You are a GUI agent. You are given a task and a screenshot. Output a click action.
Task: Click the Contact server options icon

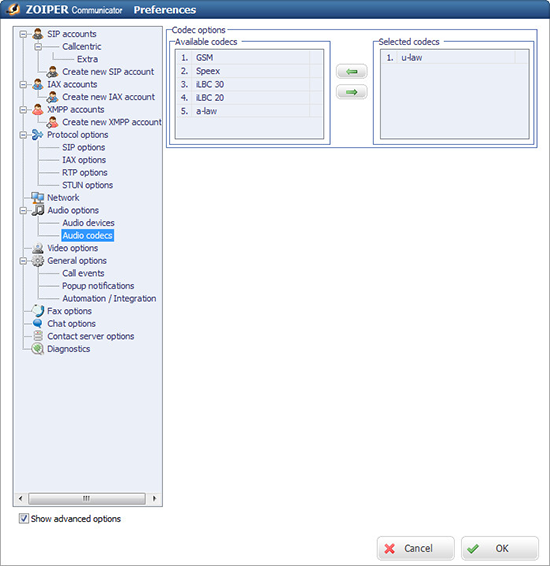click(38, 336)
